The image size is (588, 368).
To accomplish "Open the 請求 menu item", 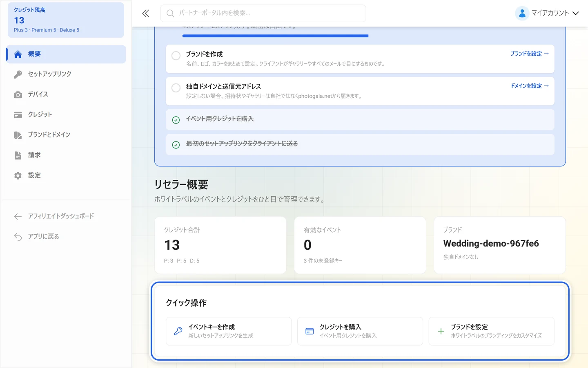I will 66,155.
